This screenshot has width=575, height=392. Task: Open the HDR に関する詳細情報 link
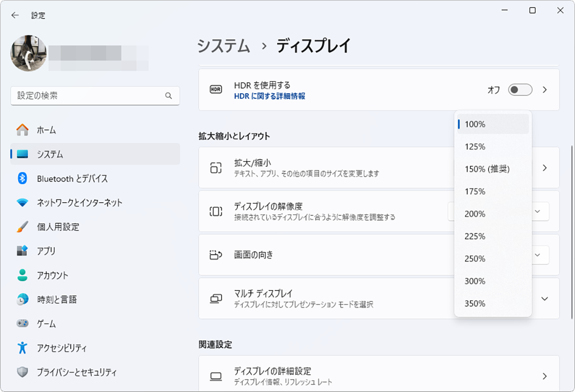point(269,96)
